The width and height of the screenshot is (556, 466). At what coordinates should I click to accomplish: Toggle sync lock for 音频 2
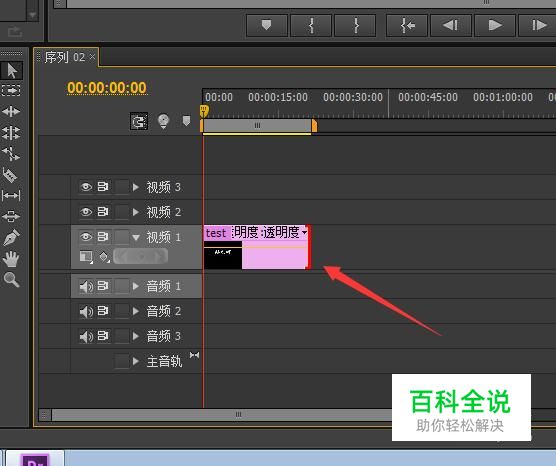103,311
